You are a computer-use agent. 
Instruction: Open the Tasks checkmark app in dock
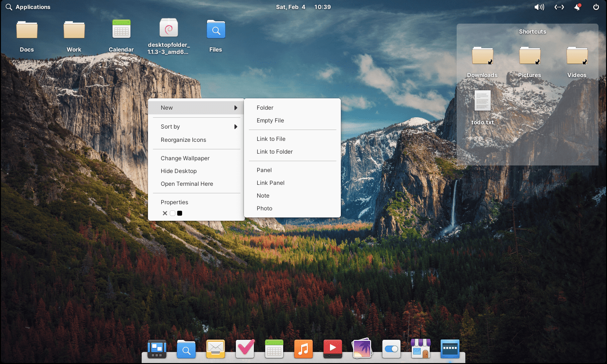point(245,349)
